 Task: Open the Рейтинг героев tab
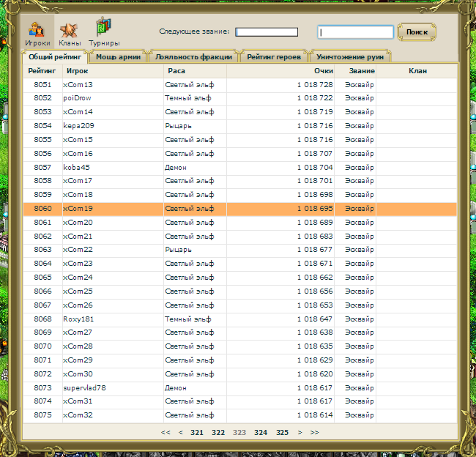pyautogui.click(x=274, y=56)
